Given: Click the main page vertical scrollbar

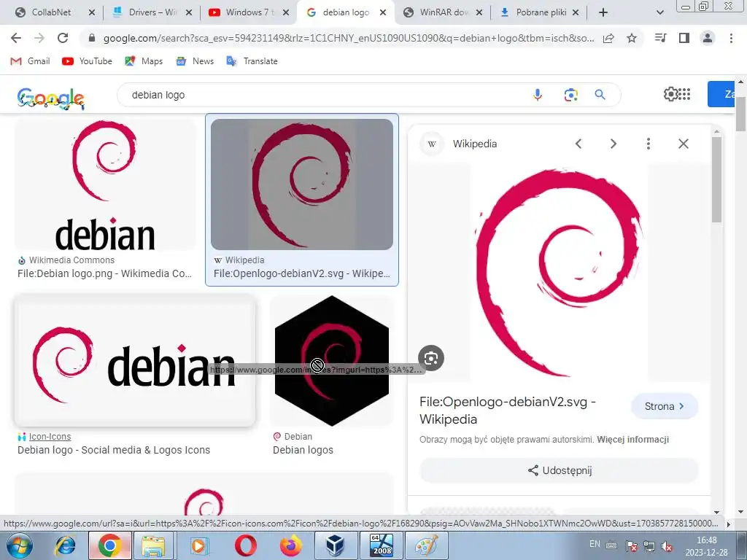Looking at the screenshot, I should point(741,114).
